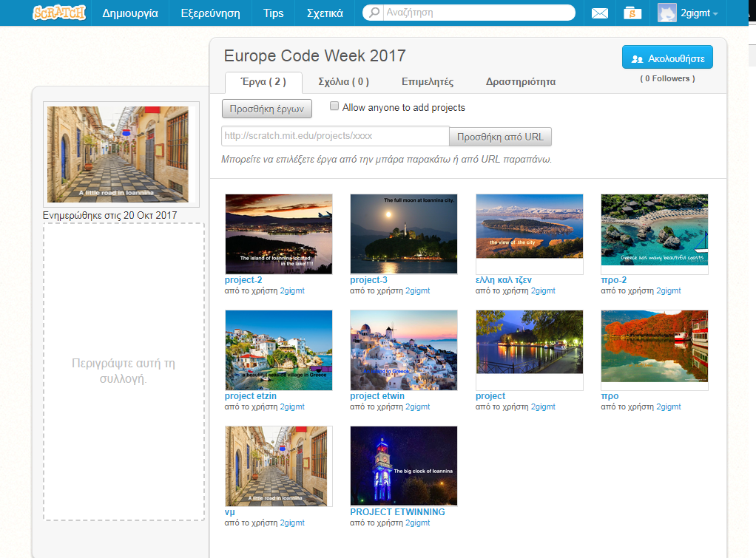This screenshot has width=756, height=558.
Task: Click the προ title link
Action: [610, 396]
